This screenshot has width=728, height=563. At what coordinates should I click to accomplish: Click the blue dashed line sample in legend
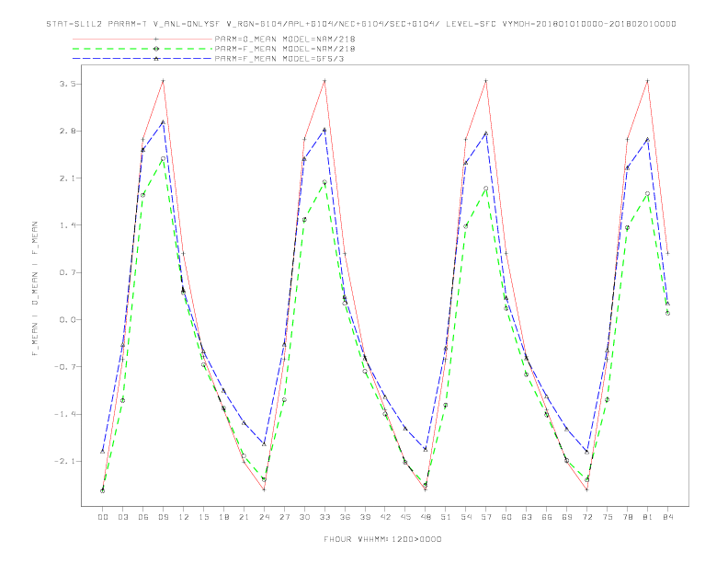(x=142, y=59)
